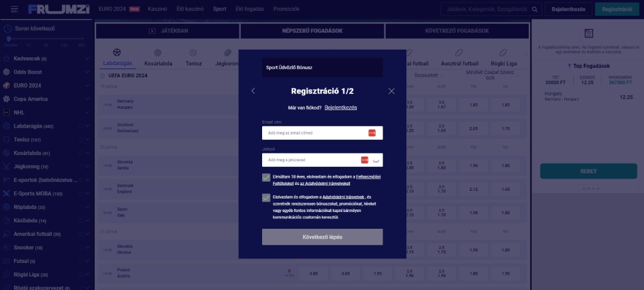Click the Tenisz ball icon in sport tabs
The height and width of the screenshot is (290, 644).
coord(193,53)
